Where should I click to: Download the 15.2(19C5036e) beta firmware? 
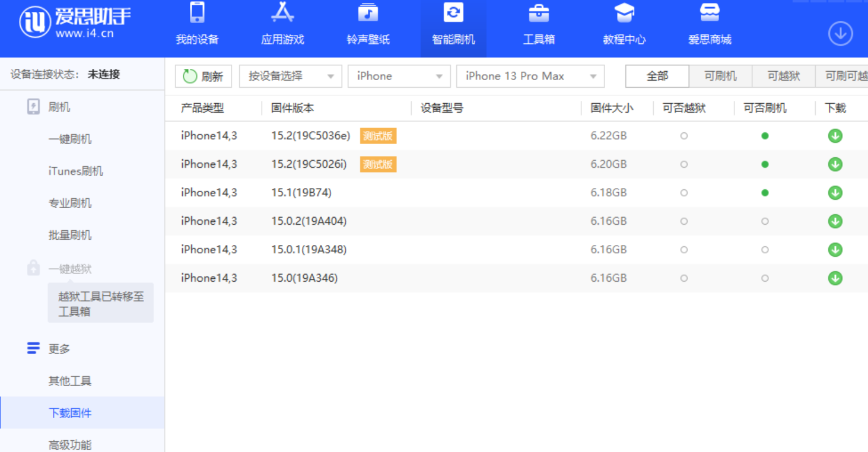pos(835,136)
